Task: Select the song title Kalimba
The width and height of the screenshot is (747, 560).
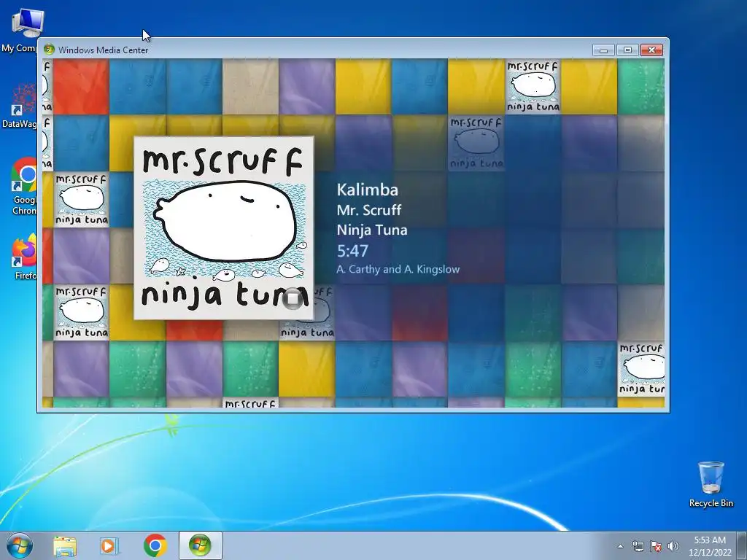Action: coord(368,190)
